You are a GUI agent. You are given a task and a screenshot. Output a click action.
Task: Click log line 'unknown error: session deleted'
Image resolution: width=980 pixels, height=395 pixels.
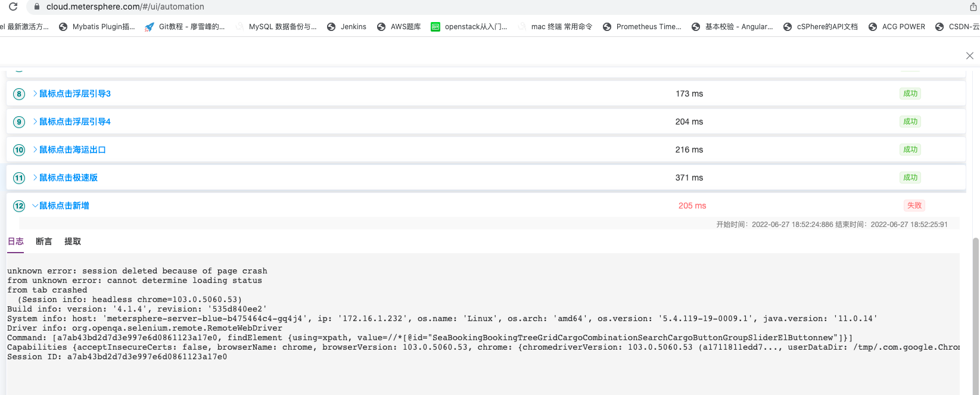[x=137, y=271]
